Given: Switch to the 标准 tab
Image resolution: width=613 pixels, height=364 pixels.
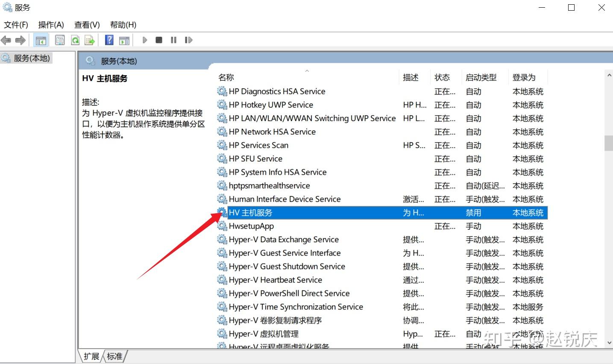Looking at the screenshot, I should (114, 356).
